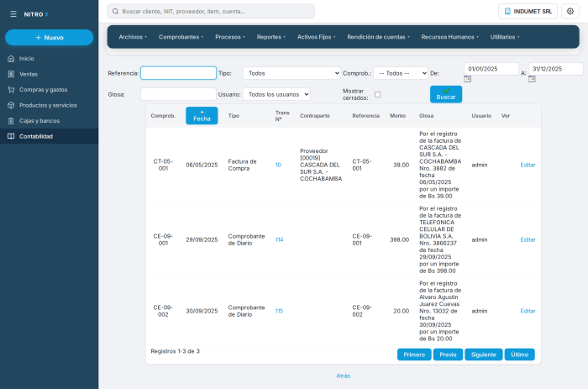Click the Comprob. column header
The width and height of the screenshot is (588, 389).
pos(163,116)
